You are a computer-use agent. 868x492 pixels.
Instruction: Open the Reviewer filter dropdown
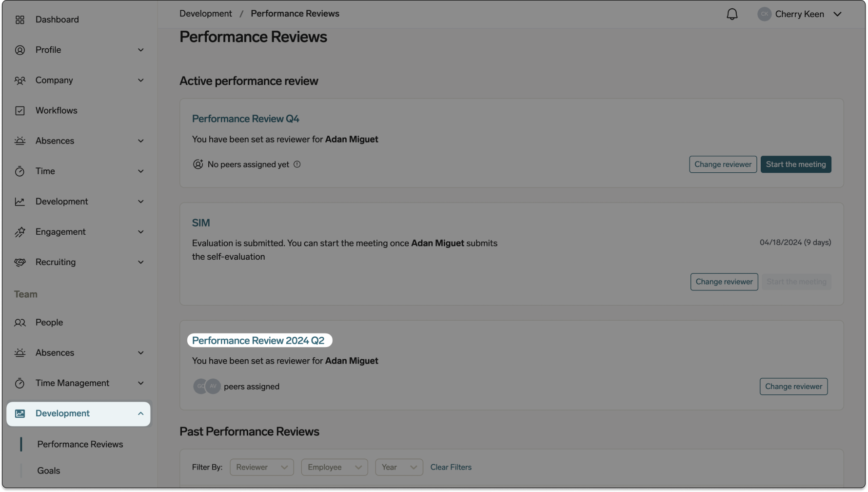pyautogui.click(x=262, y=467)
